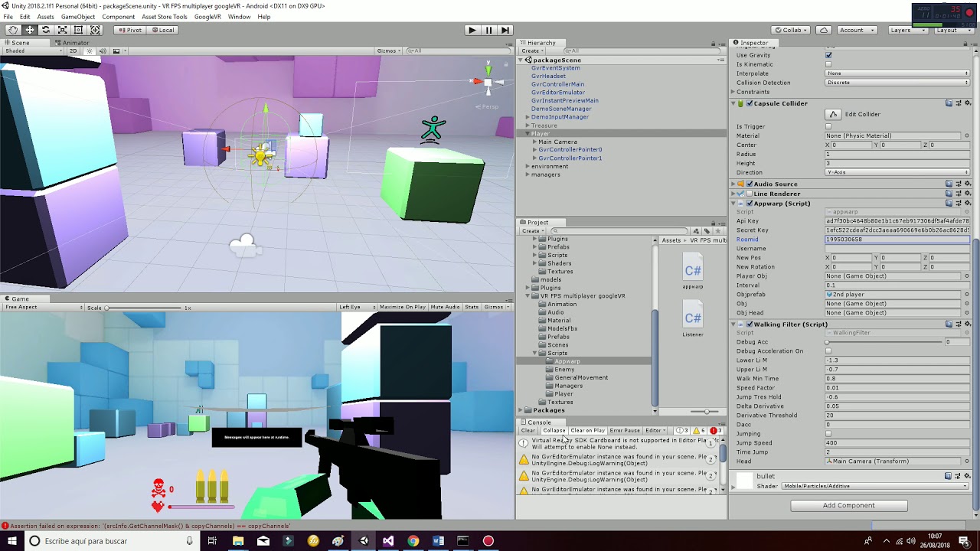Switch to the Animator tab
The height and width of the screenshot is (551, 980).
coord(73,43)
